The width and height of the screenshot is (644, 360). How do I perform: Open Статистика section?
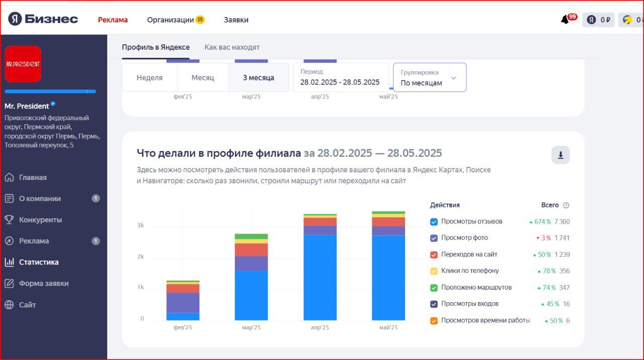click(x=39, y=262)
